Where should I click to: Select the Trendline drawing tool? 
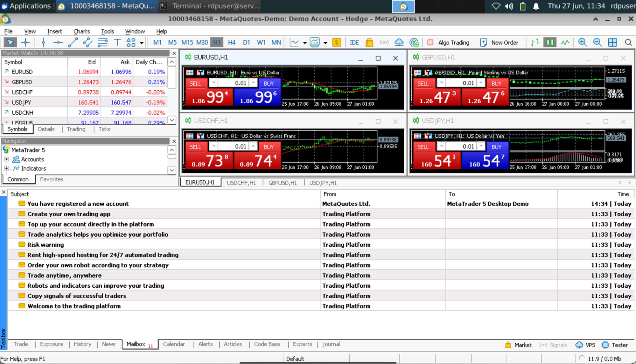[73, 42]
